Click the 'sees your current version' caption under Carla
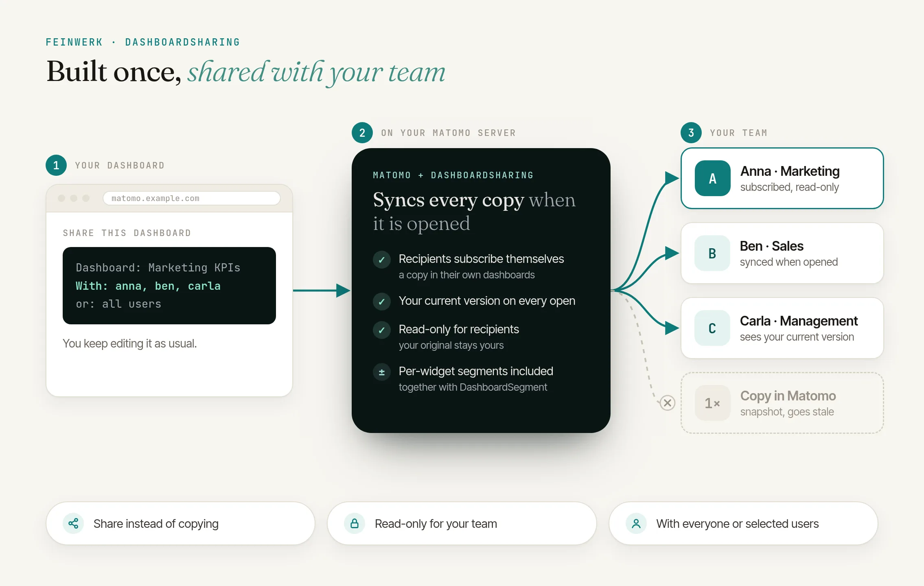This screenshot has height=586, width=924. pyautogui.click(x=797, y=337)
